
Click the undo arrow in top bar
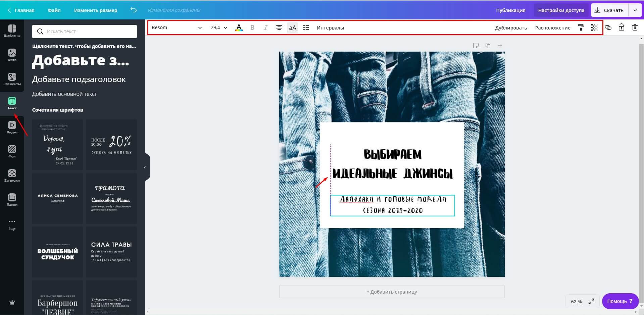[133, 10]
